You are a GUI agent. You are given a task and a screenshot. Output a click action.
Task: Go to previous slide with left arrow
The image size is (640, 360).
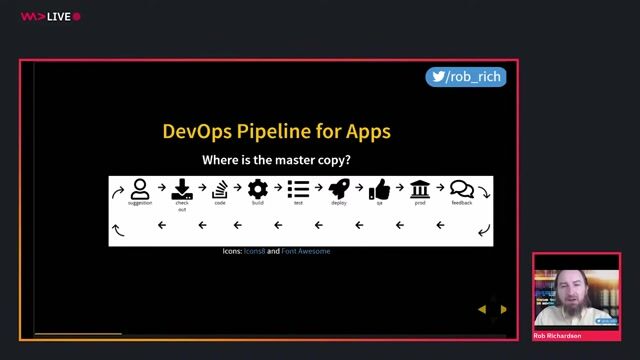pos(482,309)
